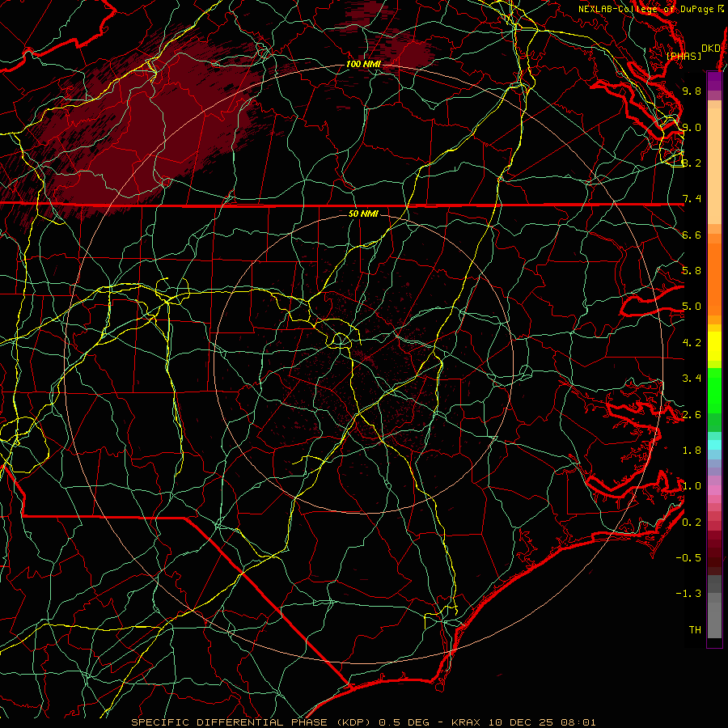Select the 4.2 legend value
Viewport: 728px width, 728px height.
tap(692, 343)
